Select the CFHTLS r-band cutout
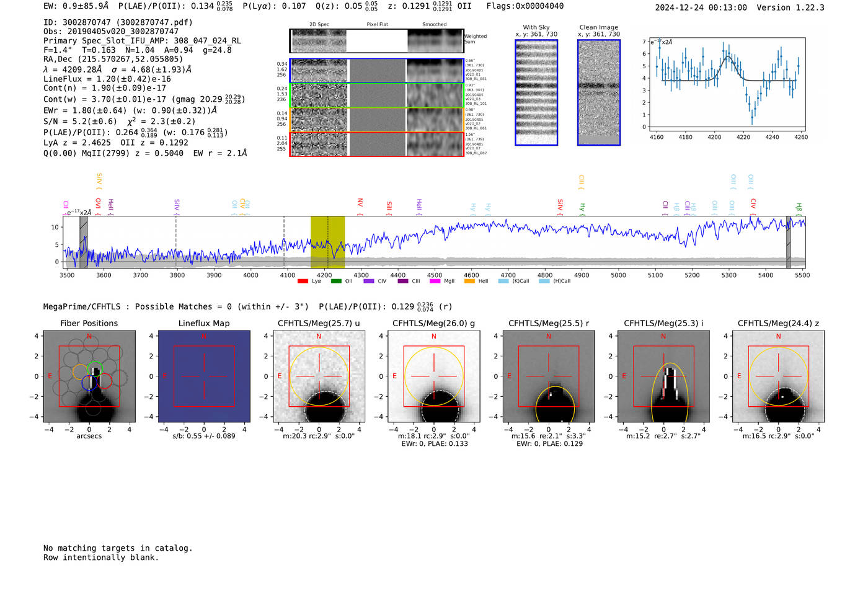Viewport: 868px width, 591px height. [x=549, y=376]
